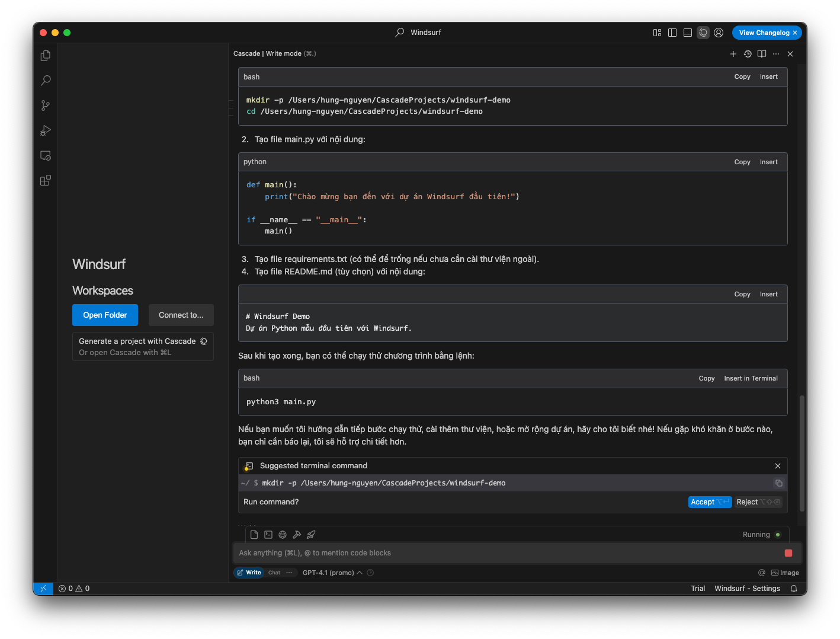
Task: Open the Cascade header more options ellipsis
Action: click(x=776, y=54)
